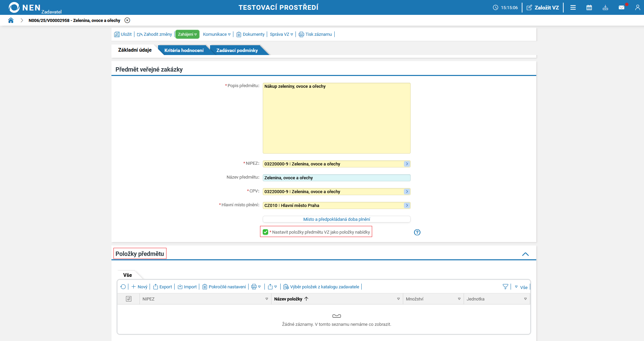Click the Popis předmětu text area
The image size is (644, 341).
(x=336, y=118)
